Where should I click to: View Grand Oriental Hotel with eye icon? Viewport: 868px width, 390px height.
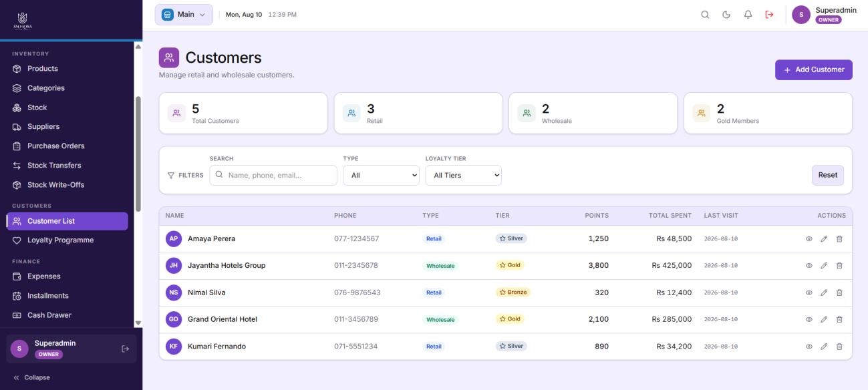click(809, 319)
